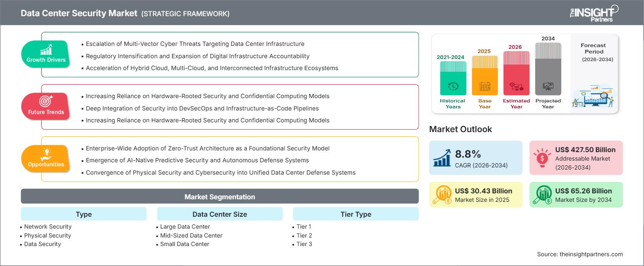Click the Estimated Year gears icon

[516, 87]
